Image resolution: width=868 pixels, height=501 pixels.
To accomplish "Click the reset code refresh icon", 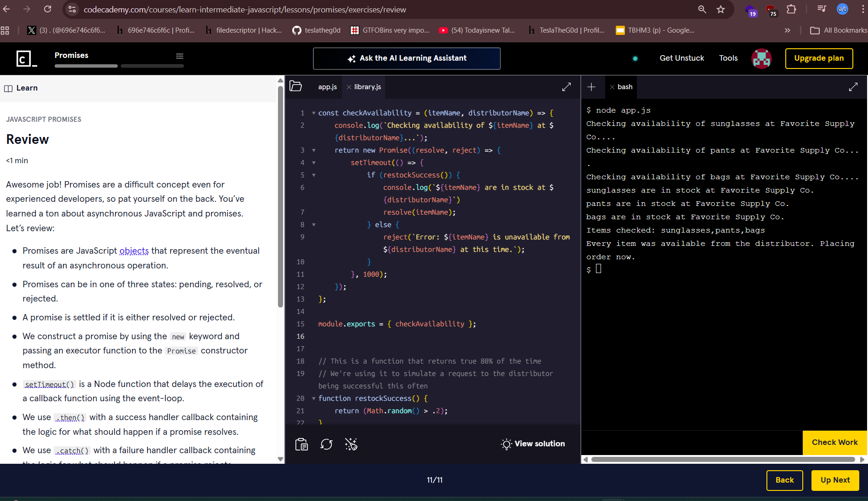I will (326, 444).
